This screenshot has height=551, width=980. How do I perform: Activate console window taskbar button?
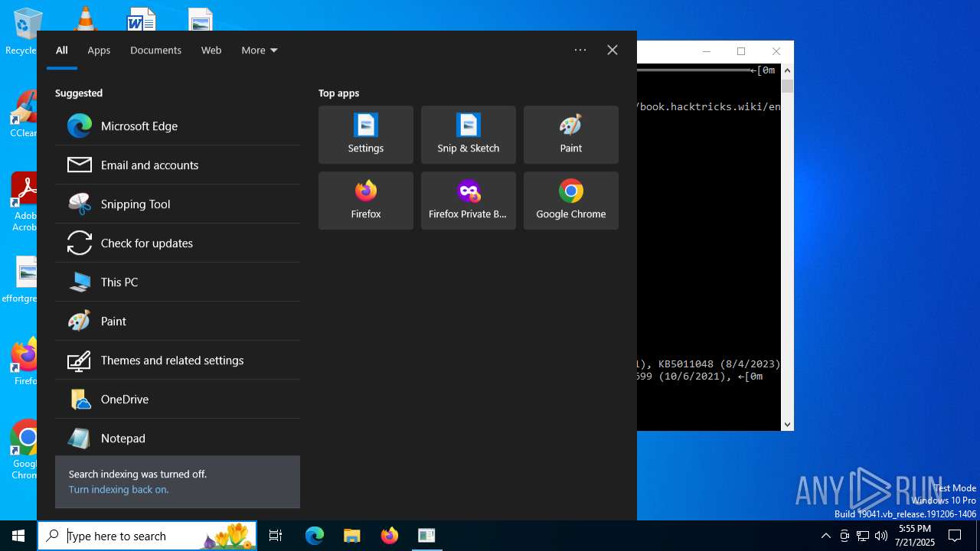(426, 536)
